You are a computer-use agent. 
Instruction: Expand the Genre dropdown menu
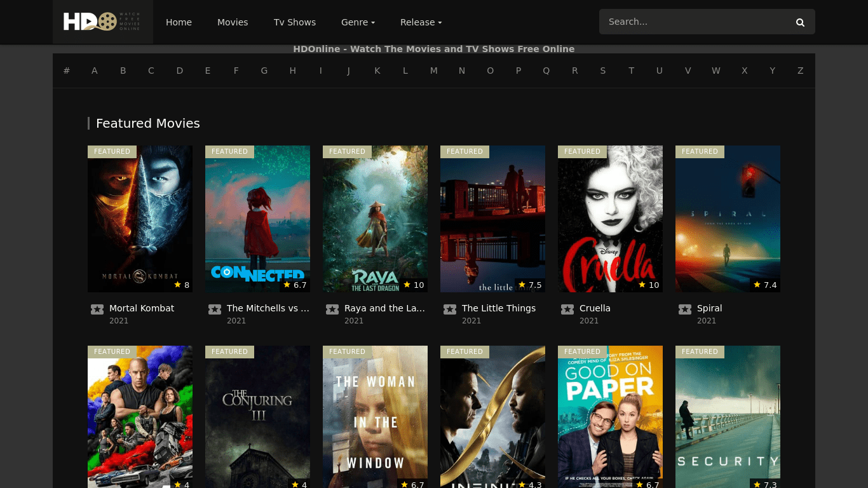pyautogui.click(x=358, y=22)
